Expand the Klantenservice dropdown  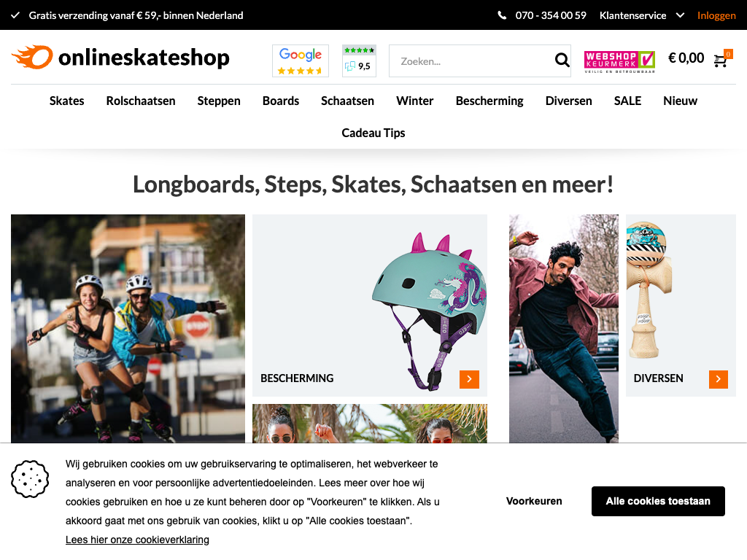(642, 15)
